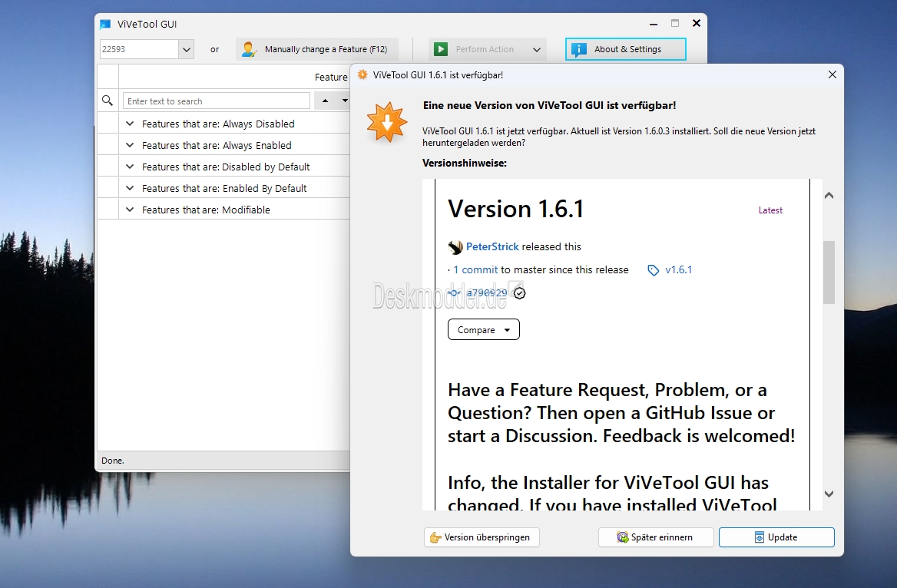Open the Compare dropdown
This screenshot has height=588, width=897.
[x=483, y=329]
